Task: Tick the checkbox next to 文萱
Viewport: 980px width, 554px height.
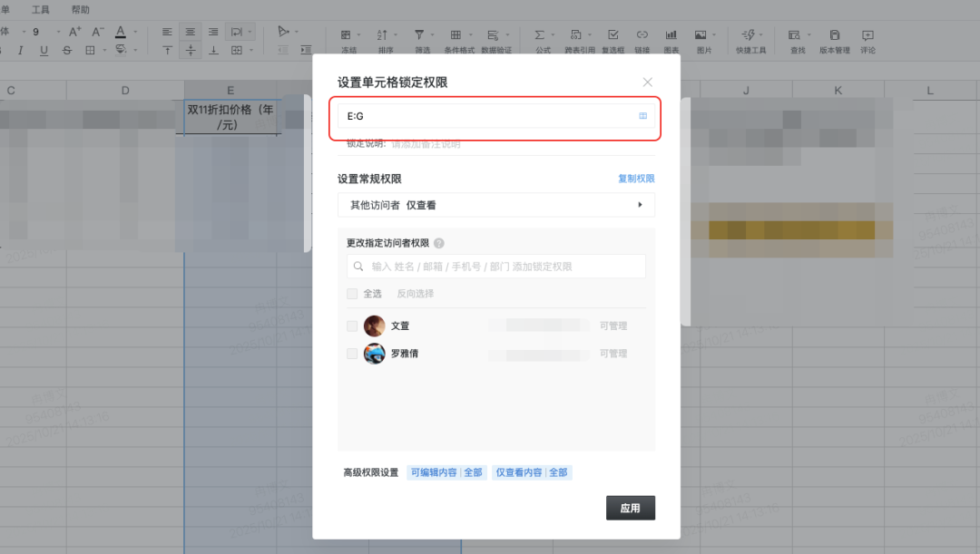Action: 352,326
